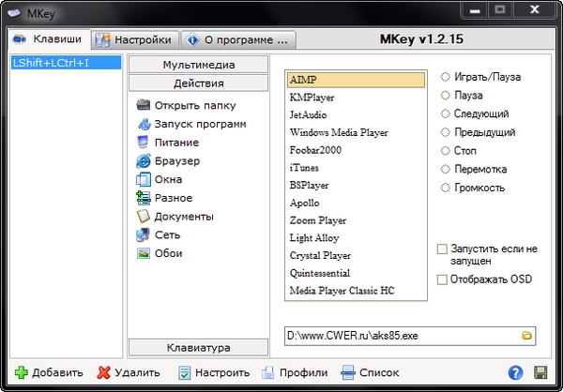Screen dimensions: 563x392
Task: Open the О программе tab
Action: click(239, 40)
